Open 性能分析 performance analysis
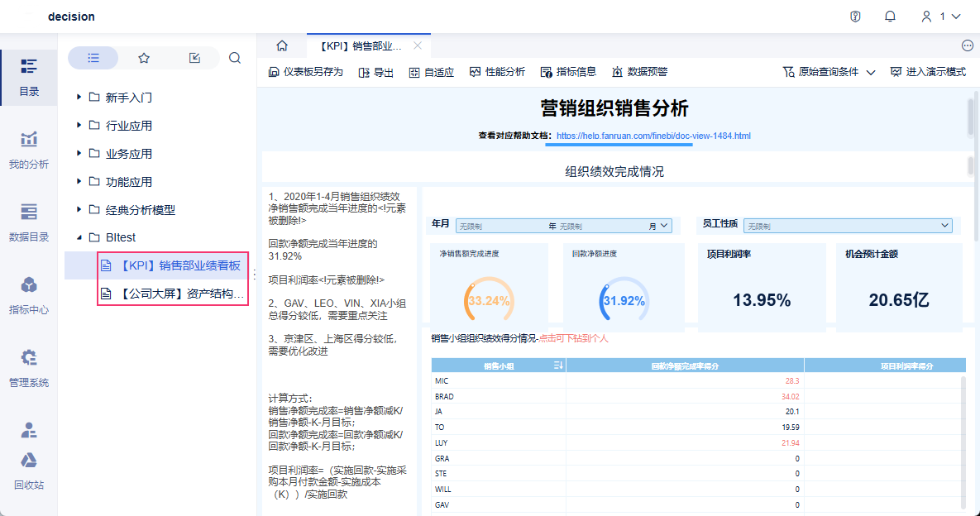Screen dimensions: 980x516 tap(498, 72)
